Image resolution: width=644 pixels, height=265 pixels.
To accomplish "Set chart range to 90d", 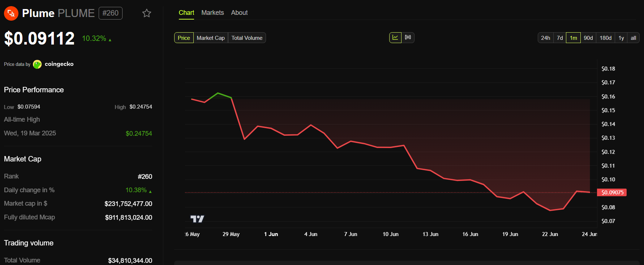I will click(588, 38).
